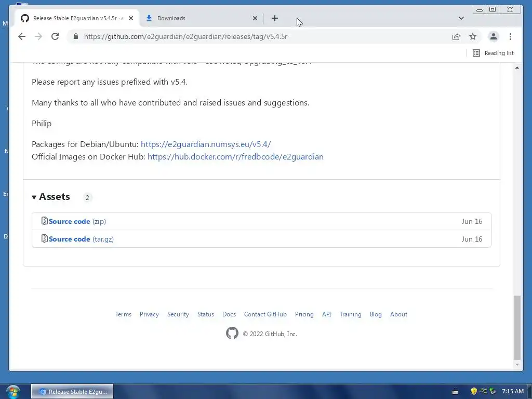The image size is (532, 399).
Task: Open the Terms footer link
Action: tap(123, 314)
